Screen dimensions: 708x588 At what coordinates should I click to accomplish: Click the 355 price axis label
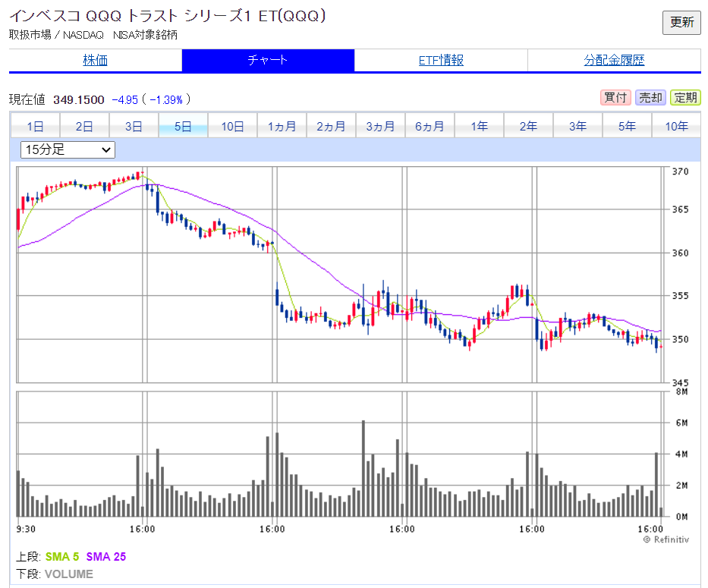point(681,296)
